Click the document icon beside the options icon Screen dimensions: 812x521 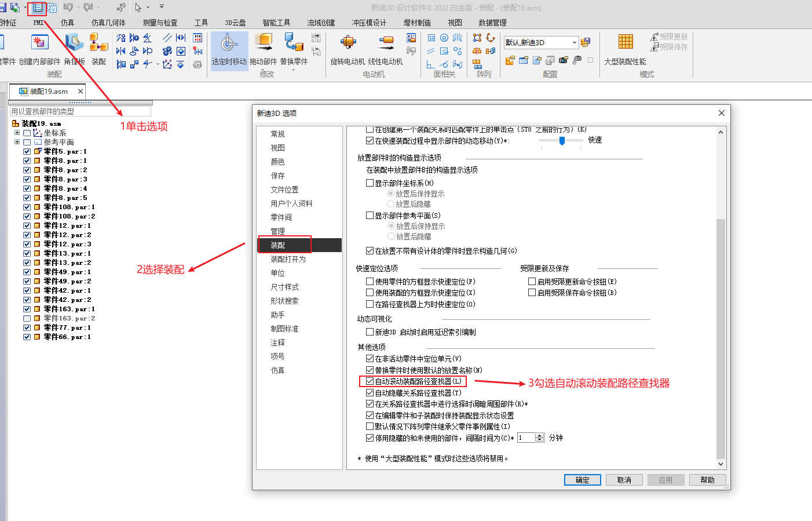(x=52, y=8)
